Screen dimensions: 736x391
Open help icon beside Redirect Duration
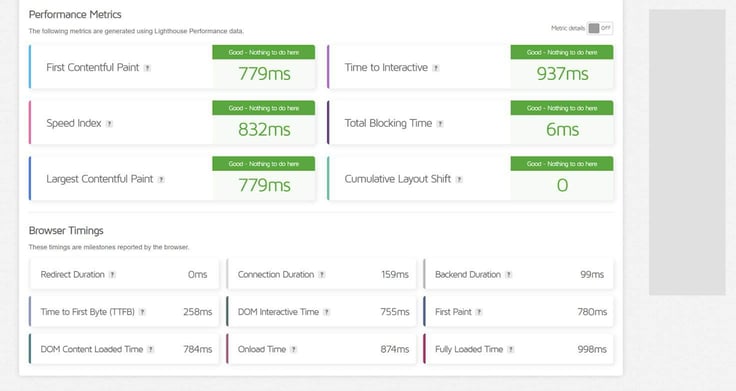[x=112, y=275]
